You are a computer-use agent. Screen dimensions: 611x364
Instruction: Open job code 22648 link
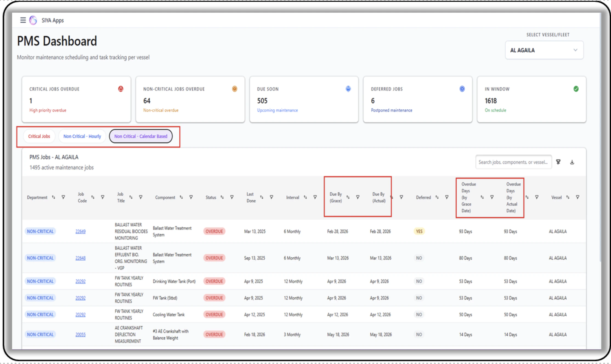pyautogui.click(x=80, y=258)
